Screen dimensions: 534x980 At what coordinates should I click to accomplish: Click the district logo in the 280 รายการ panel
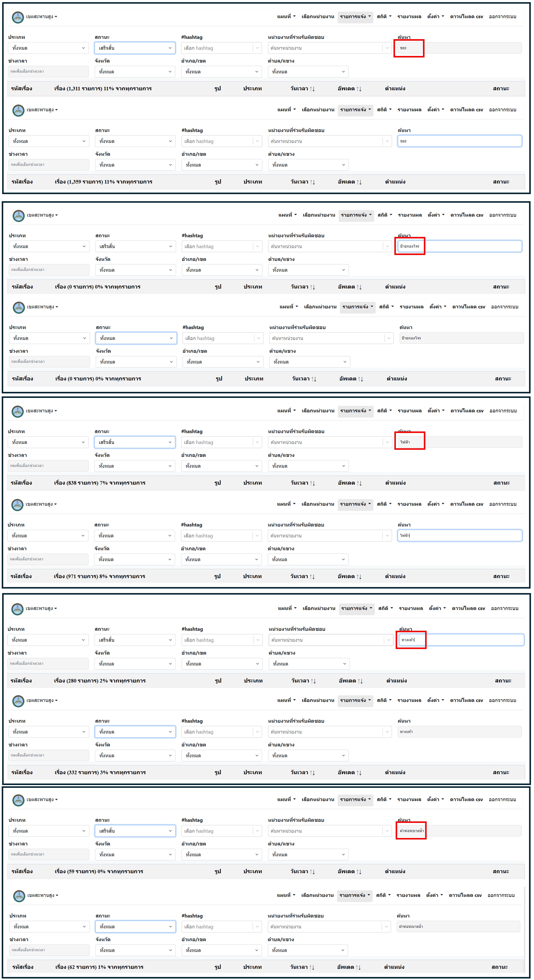pyautogui.click(x=17, y=609)
